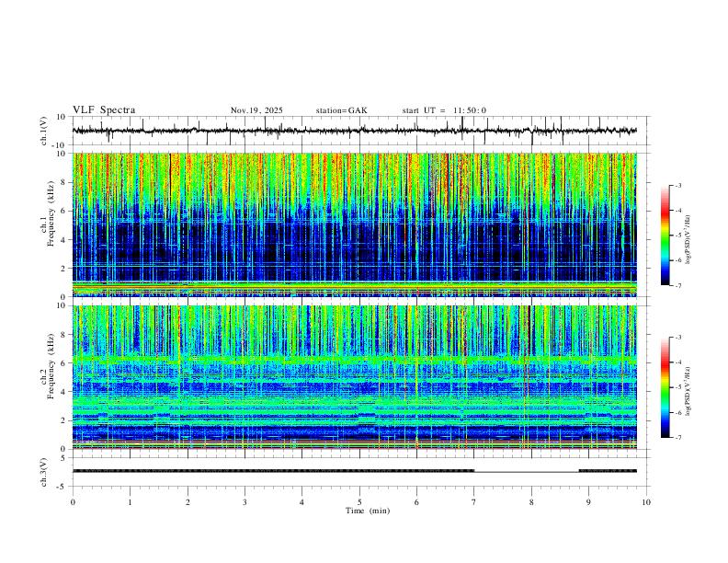Image resolution: width=728 pixels, height=563 pixels.
Task: Click the "4" kHz tick on ch.1 spectrogram
Action: point(63,240)
